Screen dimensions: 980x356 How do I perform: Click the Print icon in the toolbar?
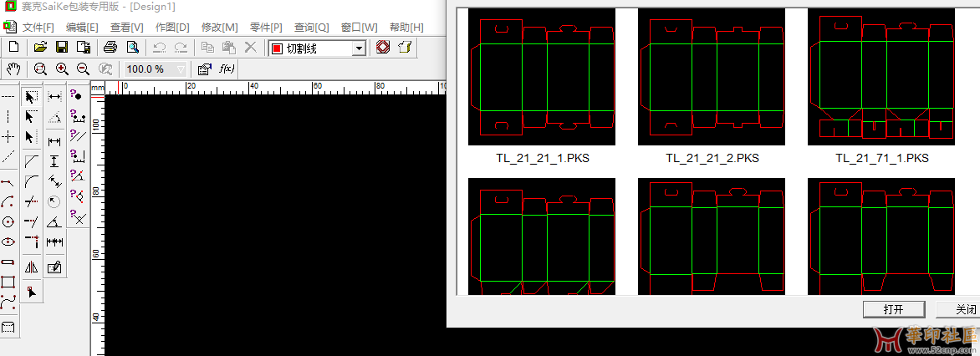coord(110,48)
